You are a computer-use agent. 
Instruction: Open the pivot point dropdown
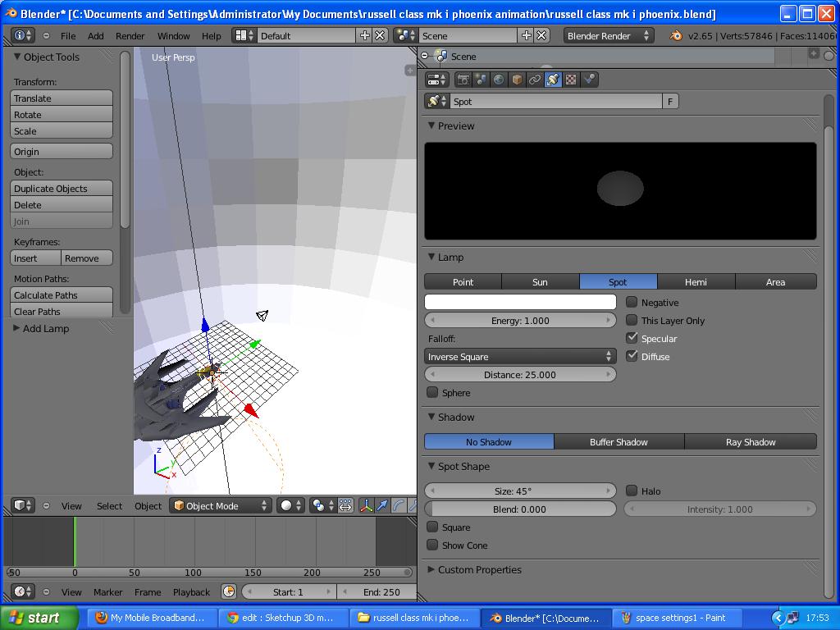point(323,505)
